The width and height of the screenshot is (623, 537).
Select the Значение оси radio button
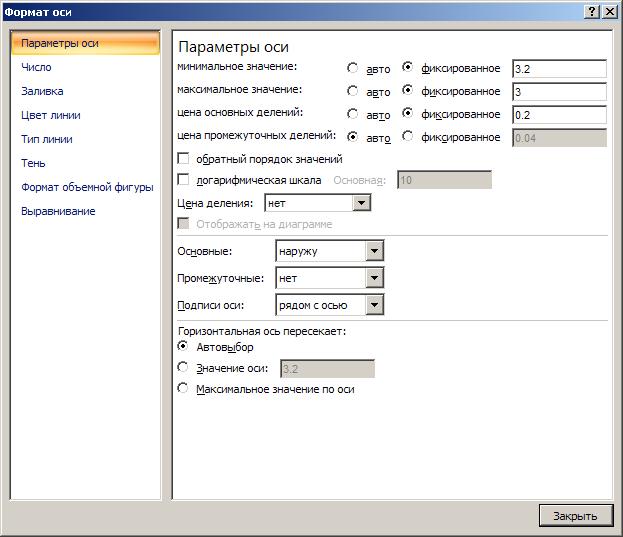[183, 367]
